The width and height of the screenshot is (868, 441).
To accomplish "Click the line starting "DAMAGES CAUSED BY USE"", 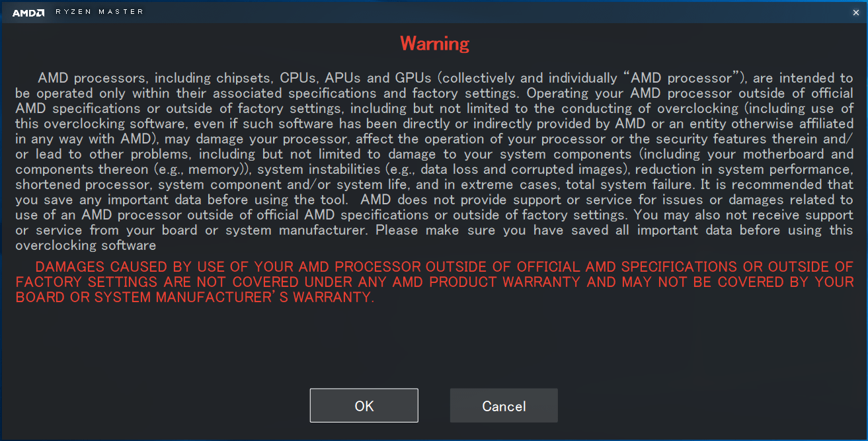I will pyautogui.click(x=444, y=266).
